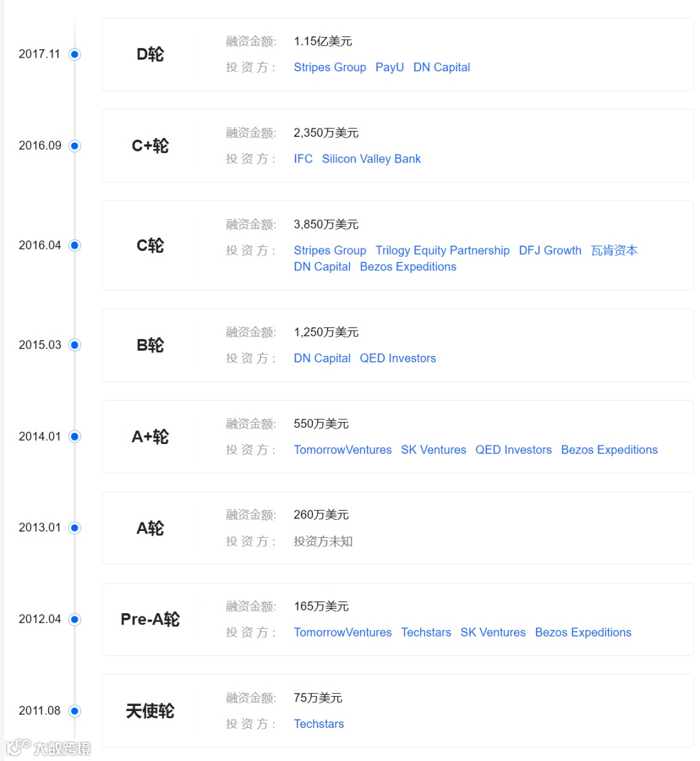Click the 3,850万美元 funding amount
700x761 pixels.
tap(326, 224)
